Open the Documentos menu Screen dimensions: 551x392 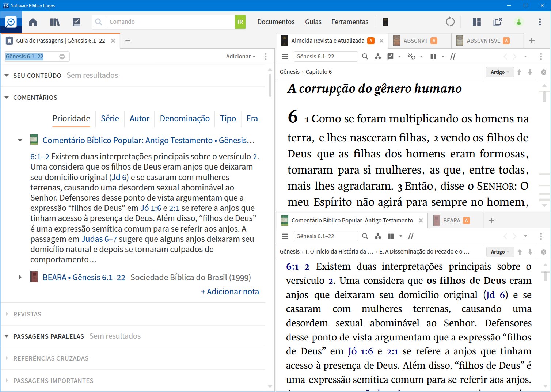[276, 22]
